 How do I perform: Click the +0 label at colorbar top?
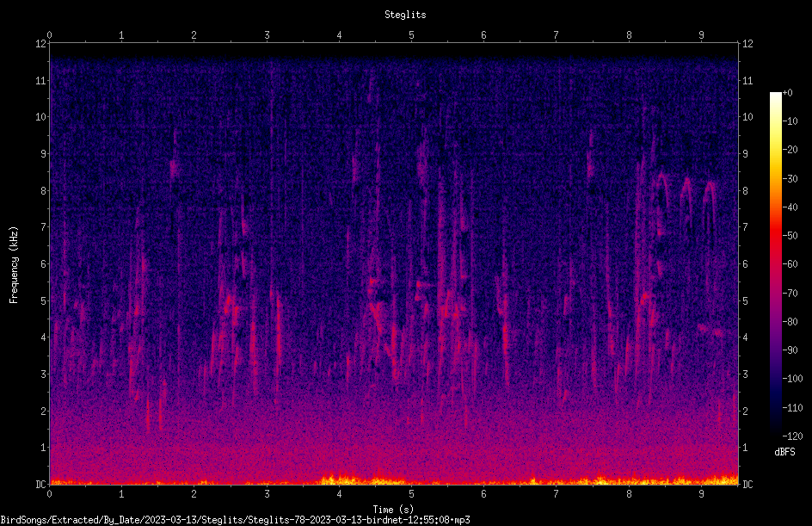pyautogui.click(x=788, y=93)
